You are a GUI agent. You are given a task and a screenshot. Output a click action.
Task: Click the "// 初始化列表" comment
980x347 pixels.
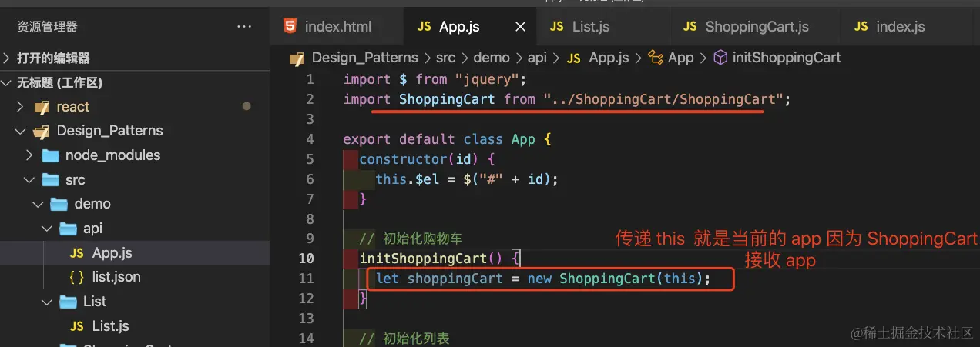point(404,339)
